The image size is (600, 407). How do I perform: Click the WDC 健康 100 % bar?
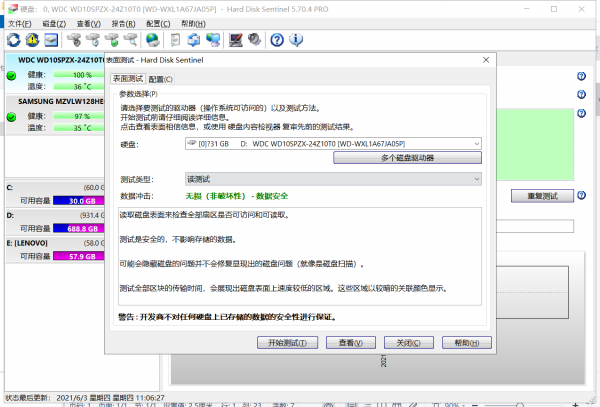pyautogui.click(x=79, y=75)
